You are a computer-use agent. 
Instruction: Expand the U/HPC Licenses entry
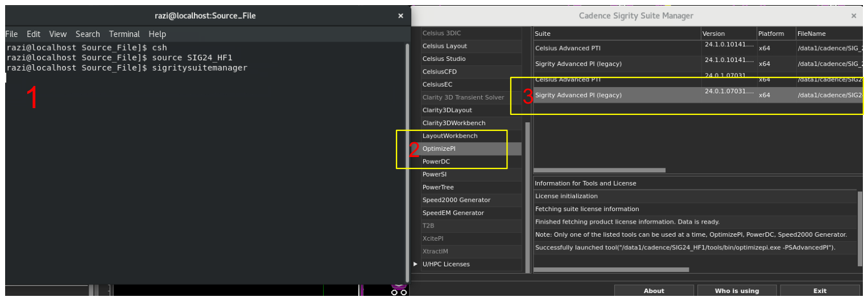pos(415,264)
